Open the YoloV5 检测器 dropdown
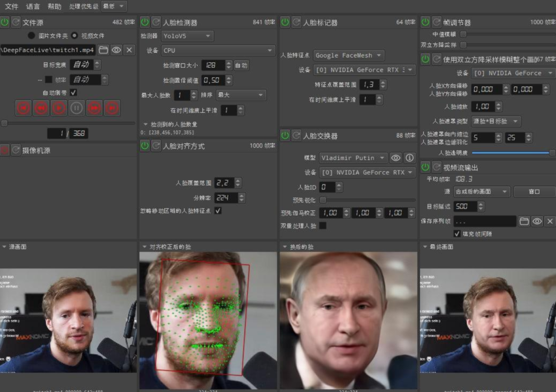This screenshot has width=556, height=392. 187,36
